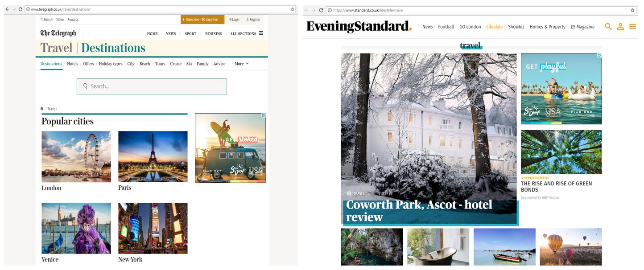This screenshot has width=644, height=270.
Task: Open the Telegraph Login link
Action: 234,20
